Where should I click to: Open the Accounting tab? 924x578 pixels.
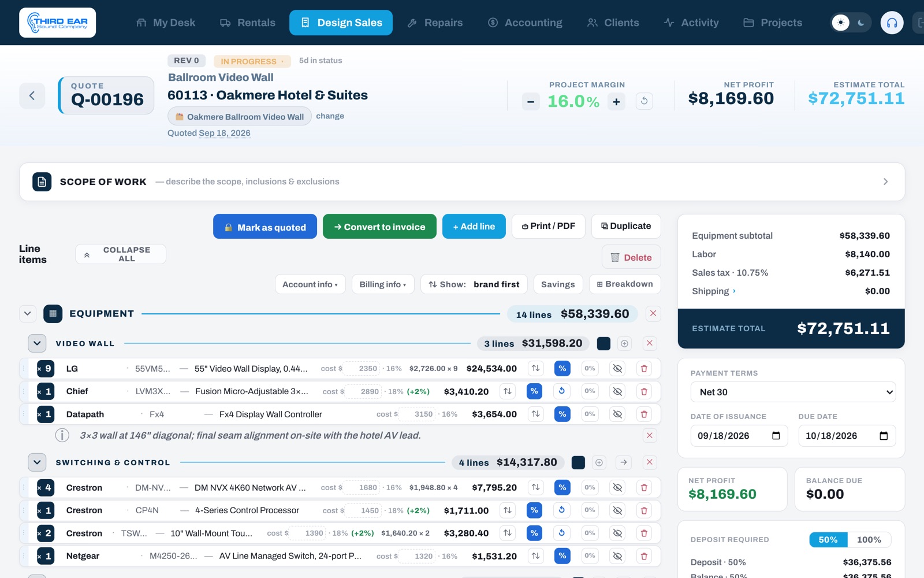tap(525, 23)
